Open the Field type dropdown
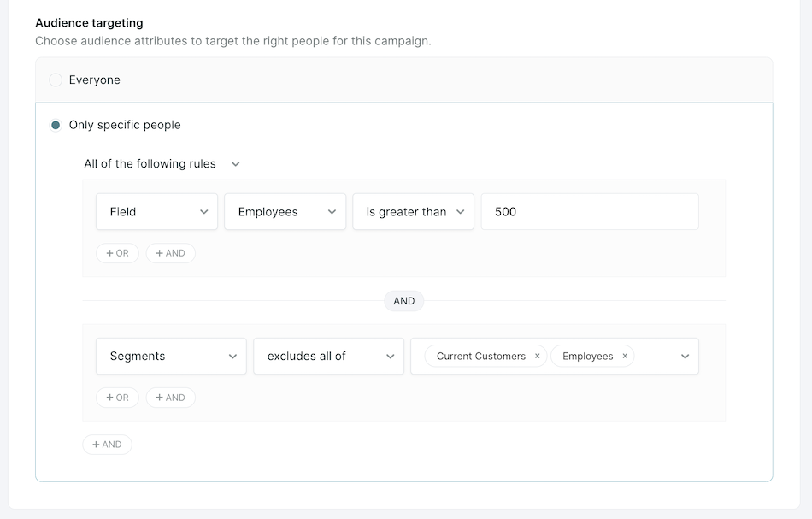 tap(156, 211)
